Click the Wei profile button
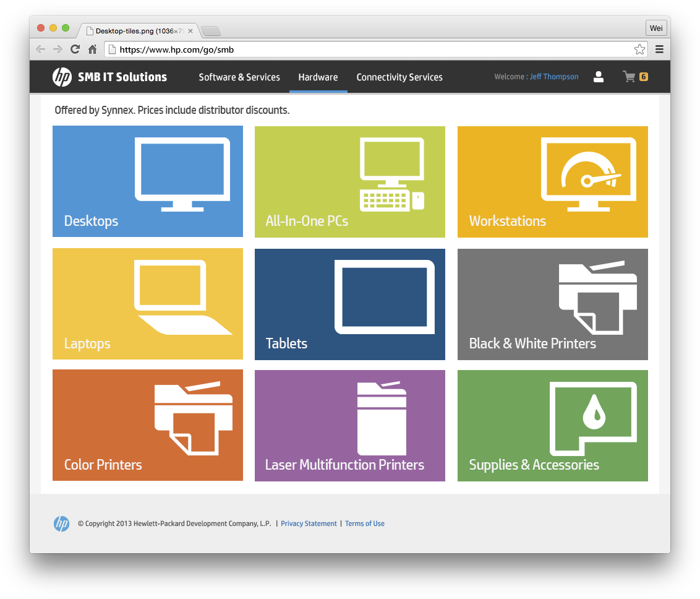This screenshot has width=700, height=599. pos(656,28)
